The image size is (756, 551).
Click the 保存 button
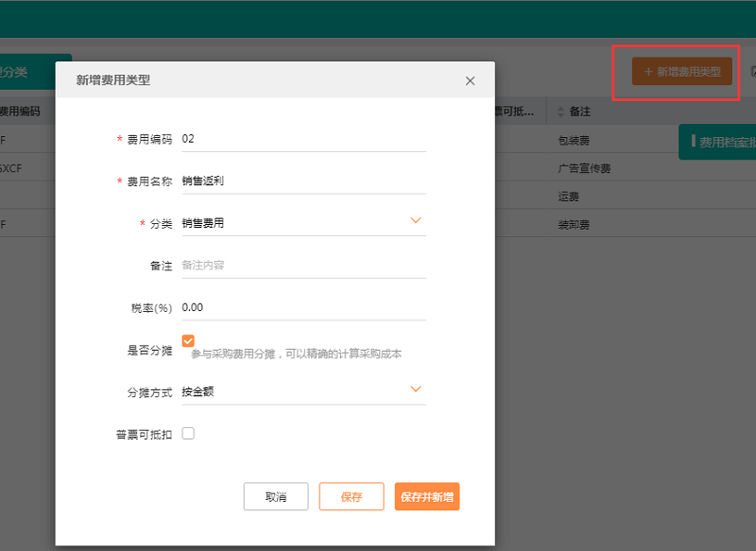pyautogui.click(x=352, y=496)
